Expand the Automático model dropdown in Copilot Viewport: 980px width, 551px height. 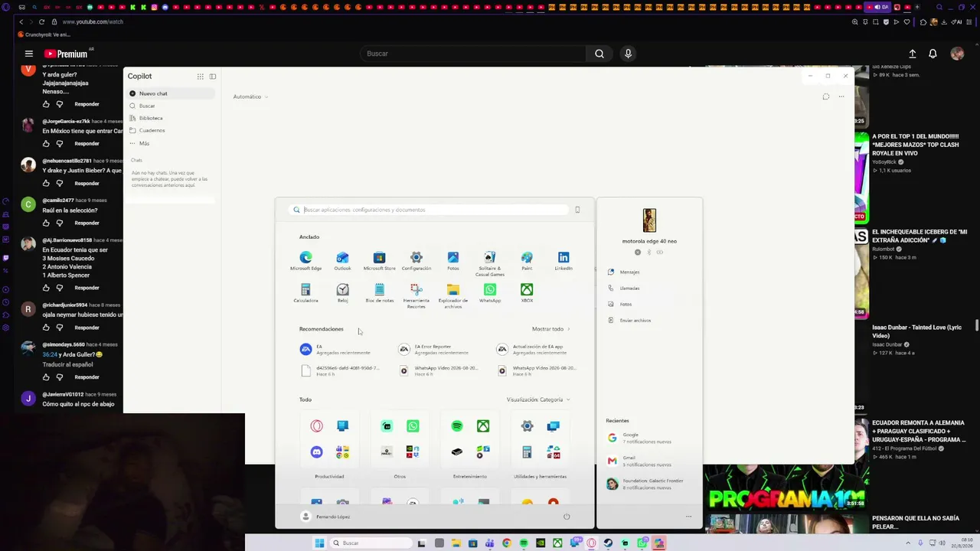coord(251,97)
